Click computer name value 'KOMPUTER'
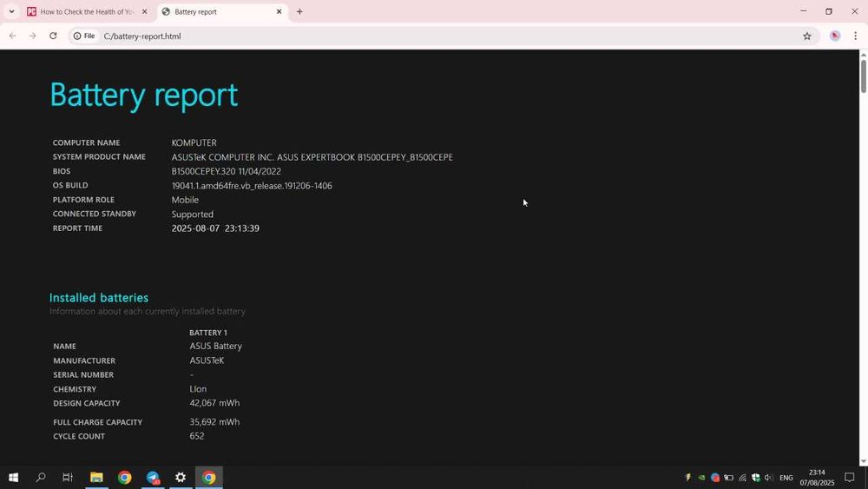Image resolution: width=868 pixels, height=489 pixels. tap(194, 143)
